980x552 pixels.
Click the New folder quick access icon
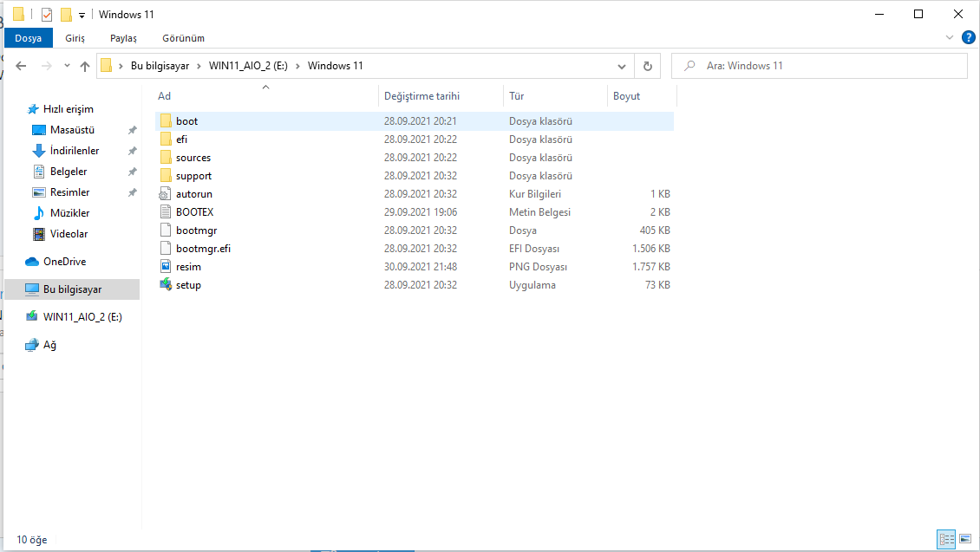(x=66, y=15)
